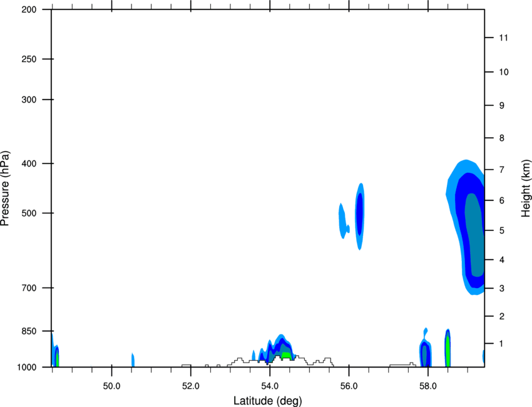Image resolution: width=532 pixels, height=407 pixels.
Task: Click the 'Height (km)' axis title
Action: [x=526, y=188]
